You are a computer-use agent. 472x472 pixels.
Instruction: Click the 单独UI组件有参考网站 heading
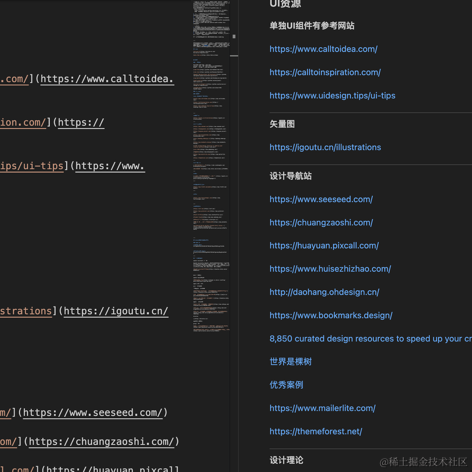click(312, 26)
